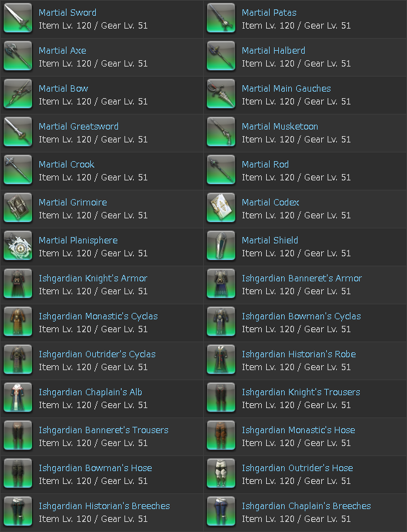Select the Ishgardian Outrider's Hose icon
The image size is (407, 532).
221,473
